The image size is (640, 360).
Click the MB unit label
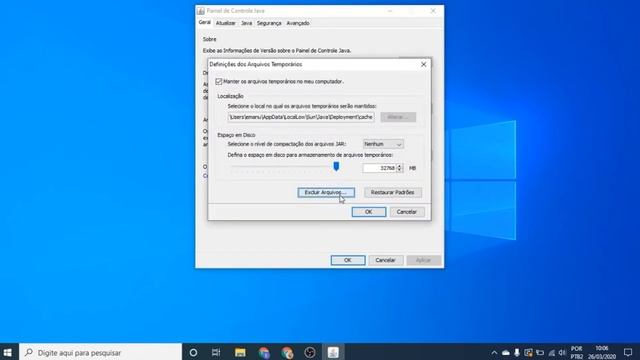(412, 168)
